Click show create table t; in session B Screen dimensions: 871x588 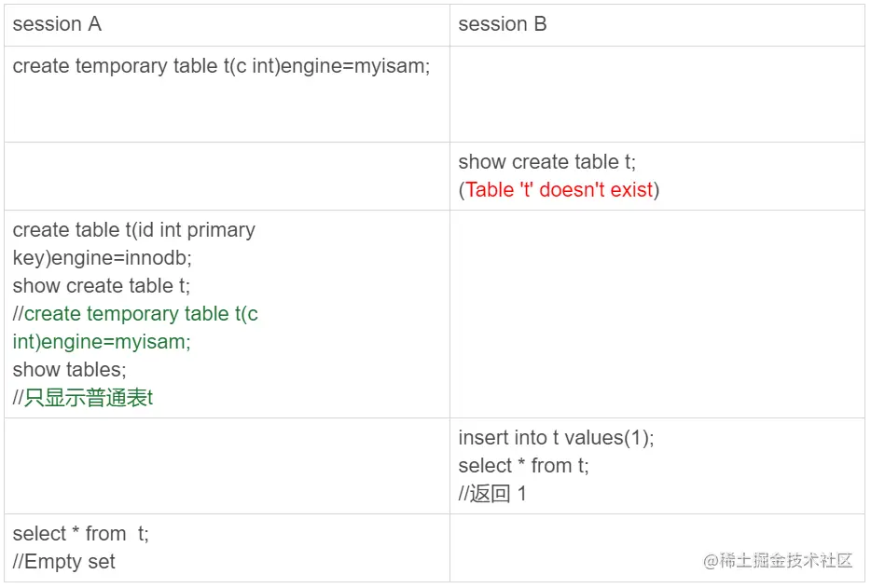tap(546, 161)
